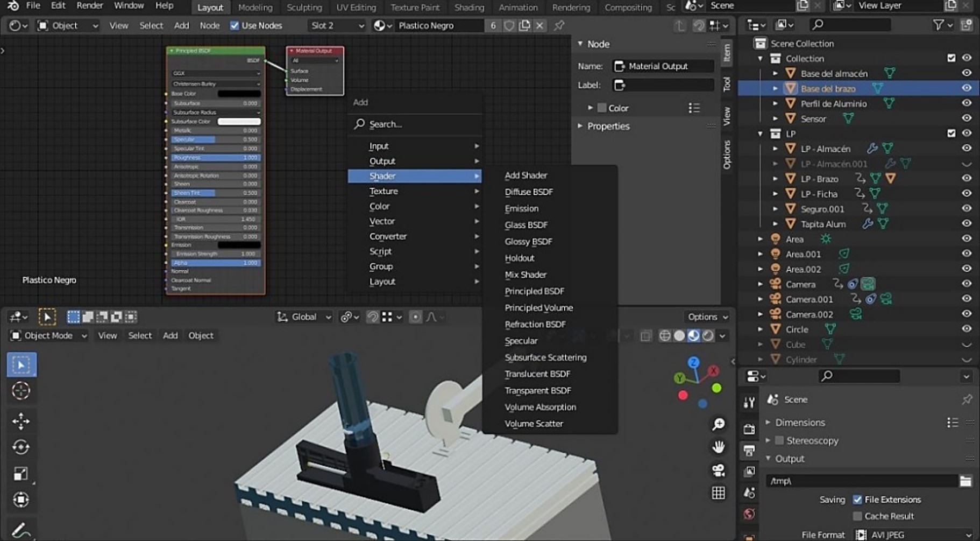Enable the Cache Result checkbox
Image resolution: width=980 pixels, height=541 pixels.
[857, 516]
